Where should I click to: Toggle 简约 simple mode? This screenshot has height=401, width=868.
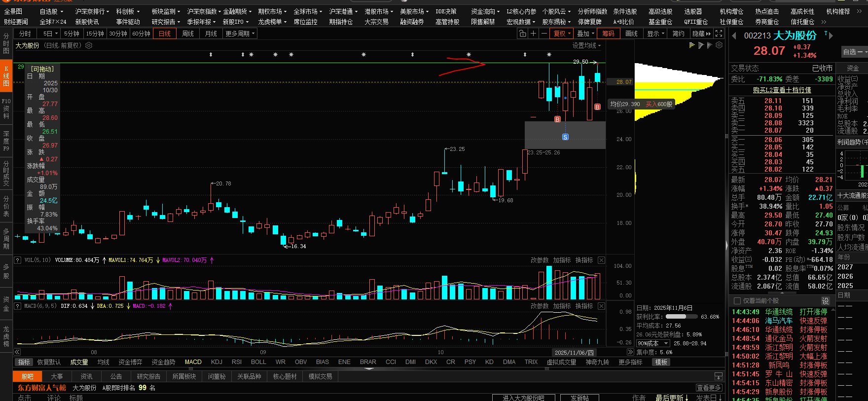coord(679,34)
